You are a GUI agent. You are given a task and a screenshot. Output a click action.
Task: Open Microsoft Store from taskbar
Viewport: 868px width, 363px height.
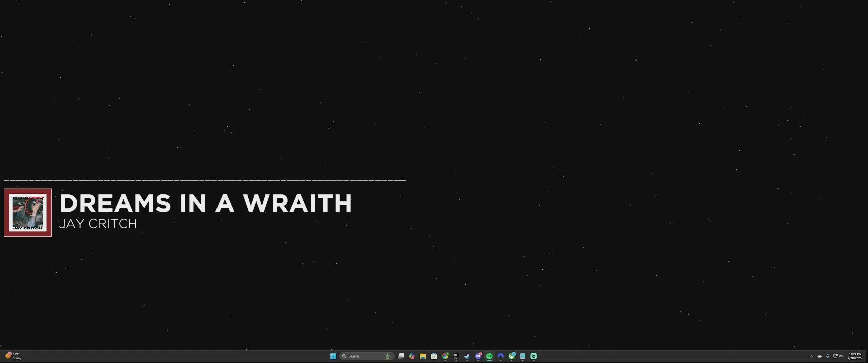tap(434, 356)
